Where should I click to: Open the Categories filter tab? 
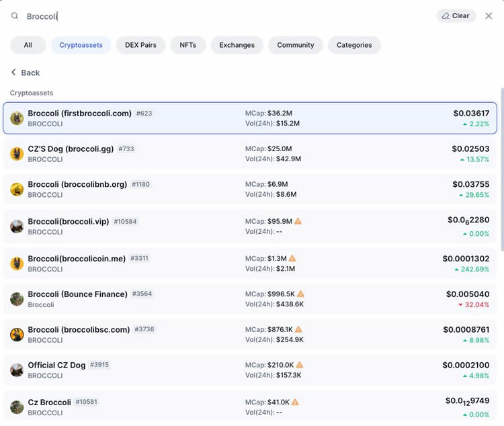(x=354, y=45)
